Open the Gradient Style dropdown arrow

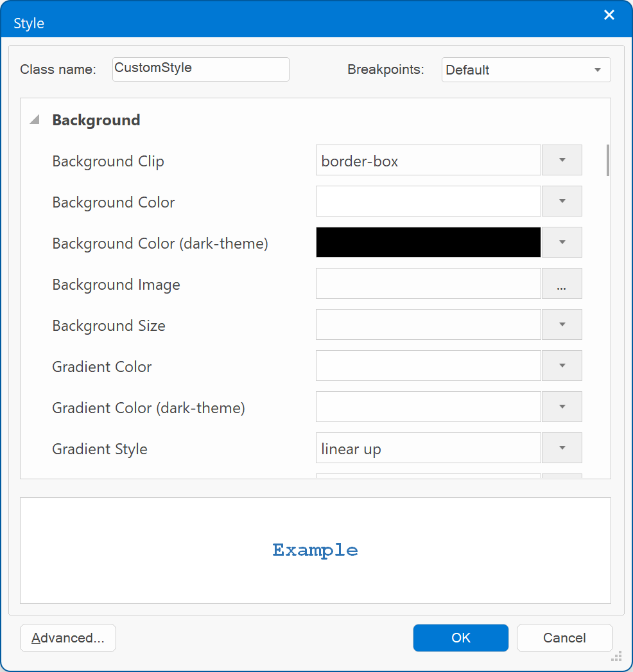(562, 448)
